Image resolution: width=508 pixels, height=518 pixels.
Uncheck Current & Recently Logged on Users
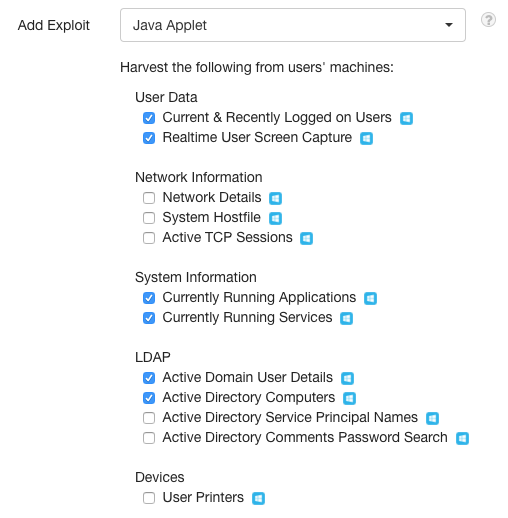point(149,118)
